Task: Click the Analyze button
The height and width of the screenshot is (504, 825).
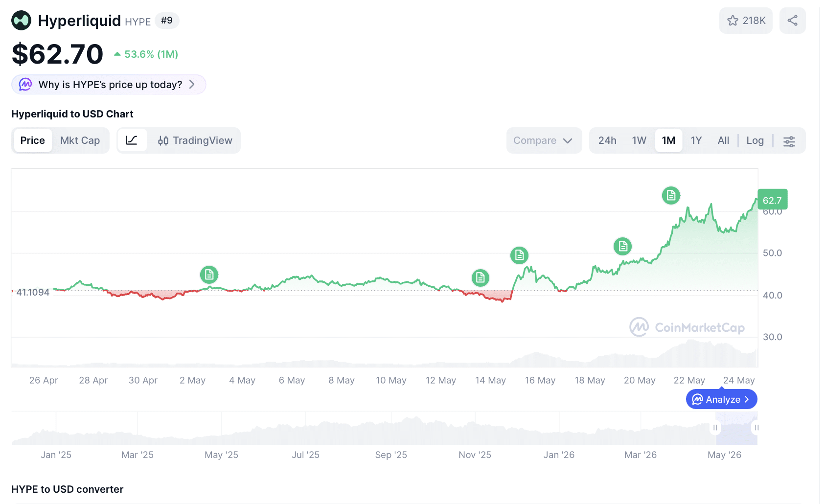Action: tap(722, 399)
